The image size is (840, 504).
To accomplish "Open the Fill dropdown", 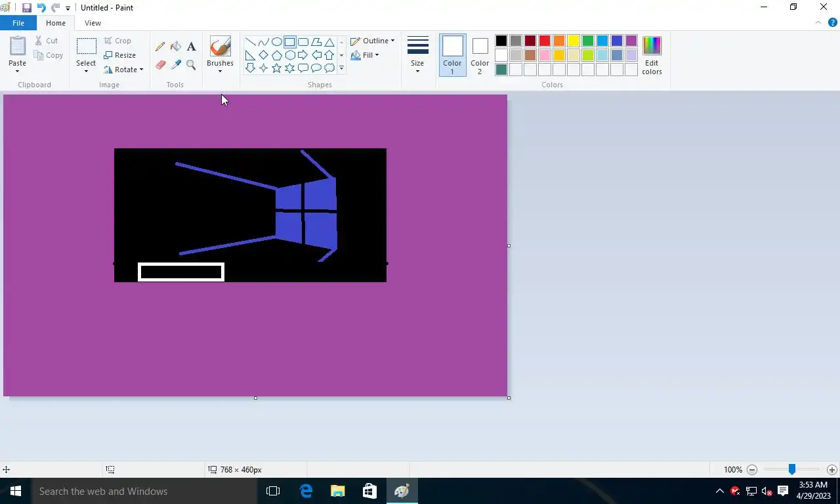I will click(x=365, y=55).
